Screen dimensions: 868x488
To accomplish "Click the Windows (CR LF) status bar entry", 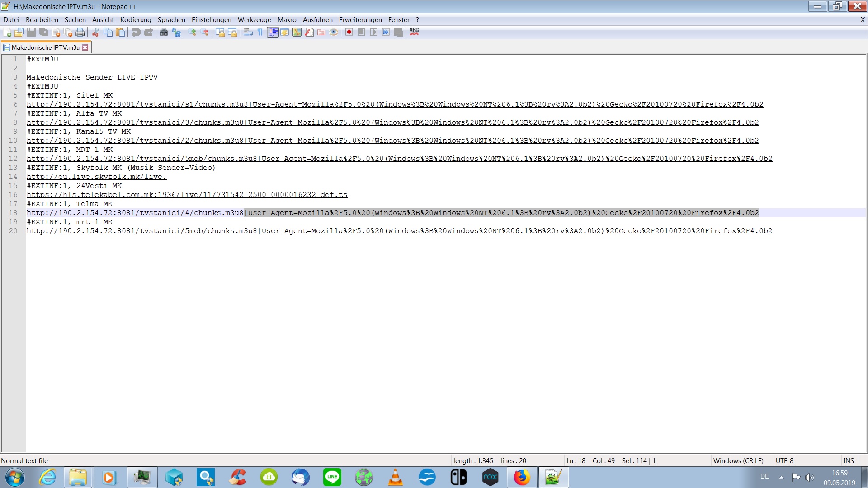I will point(738,461).
